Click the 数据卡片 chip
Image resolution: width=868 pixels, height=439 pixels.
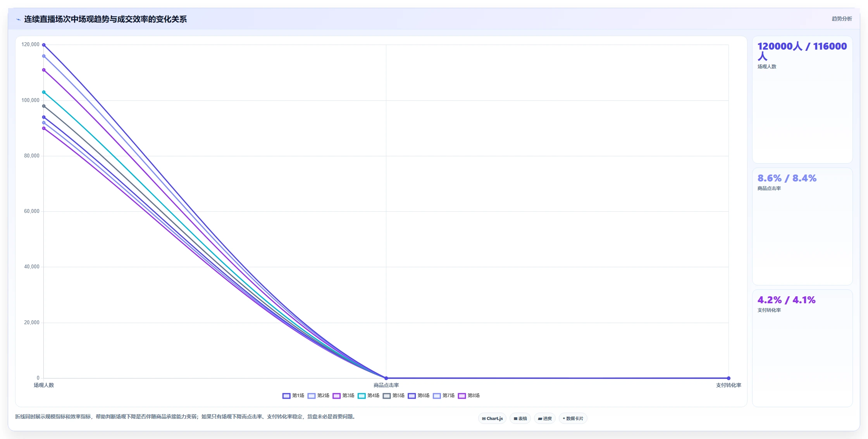tap(573, 418)
